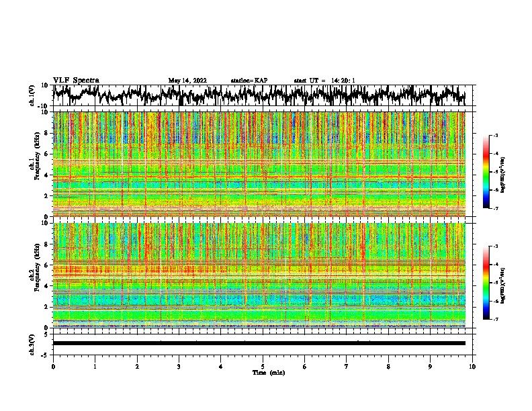532x411 pixels.
Task: Select the date text "May 14, 2022"
Action: pos(187,81)
